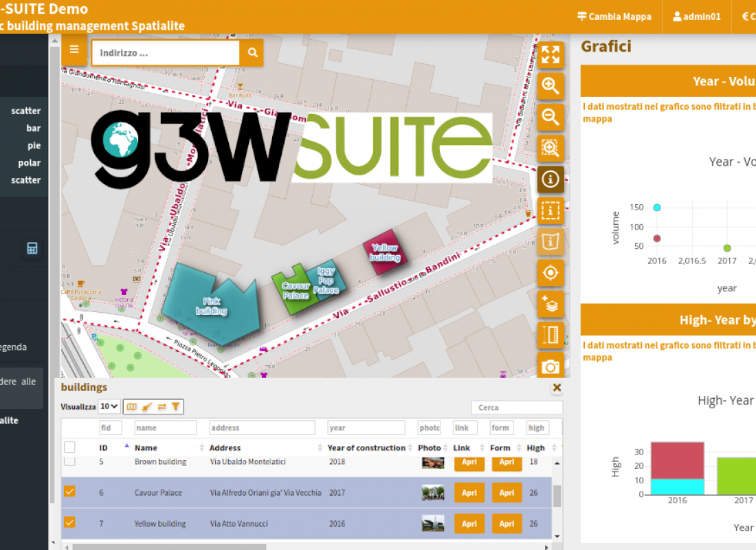Open Brown building photo thumbnail
Image resolution: width=756 pixels, height=550 pixels.
[433, 463]
